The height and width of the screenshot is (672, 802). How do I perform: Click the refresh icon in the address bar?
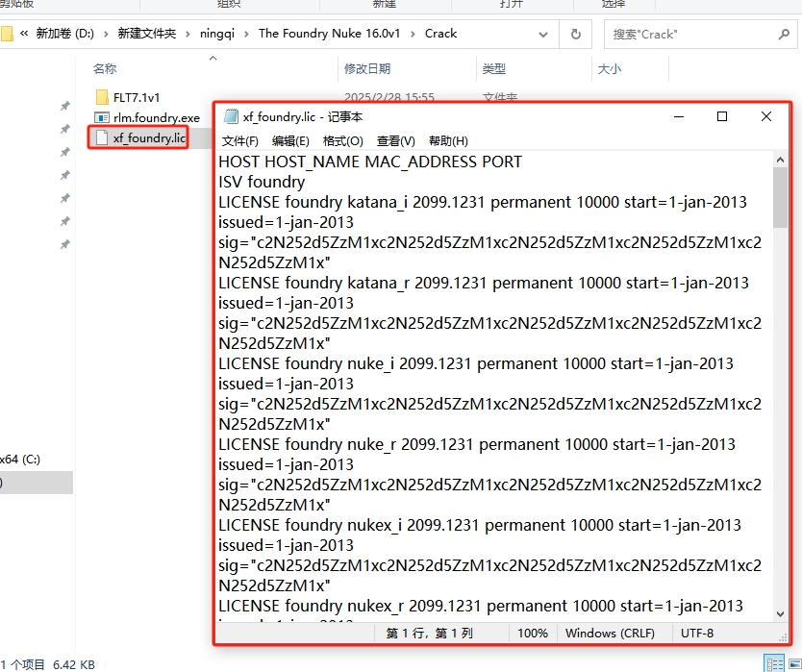click(574, 34)
